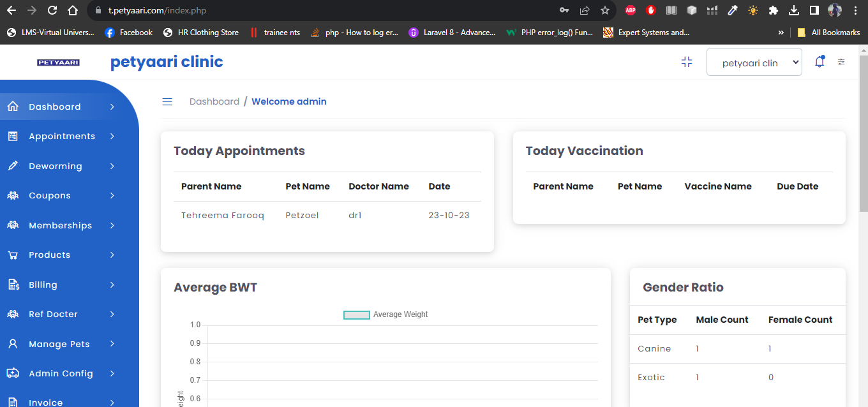The height and width of the screenshot is (407, 868).
Task: Expand the Memberships sidebar chevron
Action: click(x=112, y=225)
